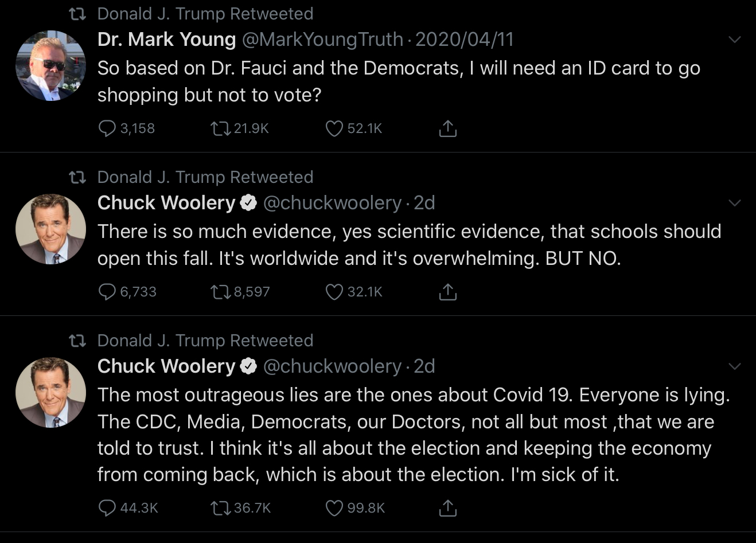Share the Covid 19 lies tweet

447,507
